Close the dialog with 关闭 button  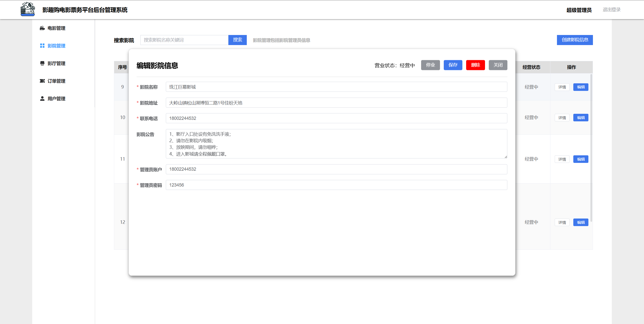(x=498, y=65)
